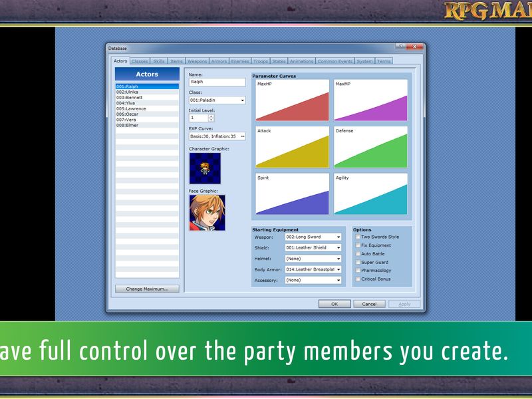Select actor 008:Elmer

[x=147, y=125]
